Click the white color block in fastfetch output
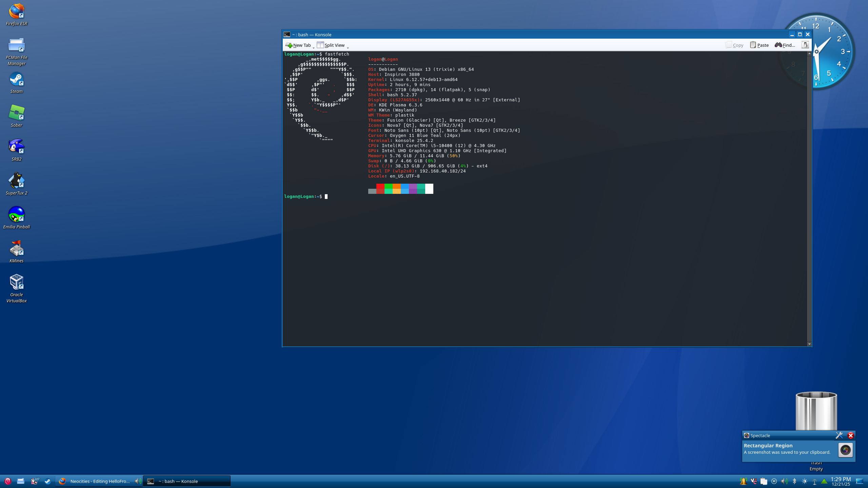The image size is (868, 488). (x=429, y=188)
